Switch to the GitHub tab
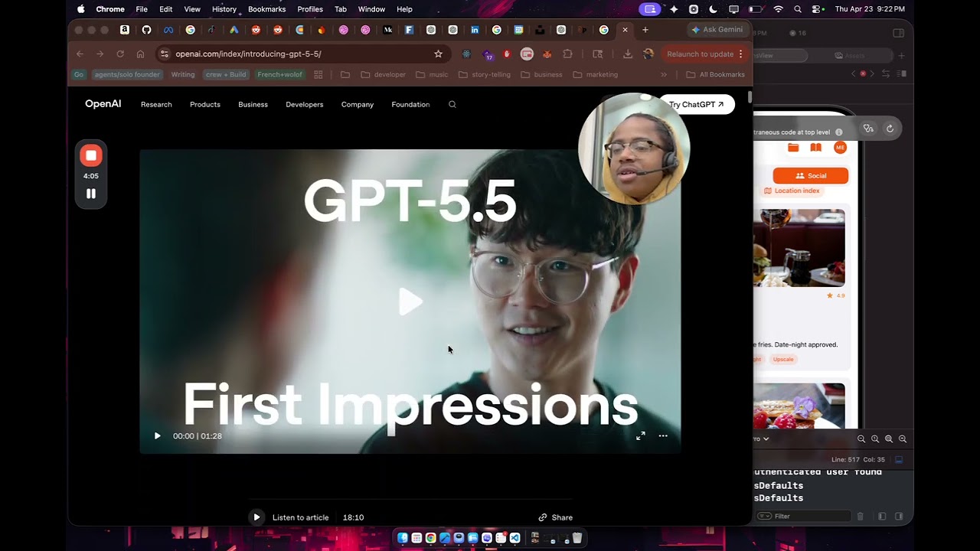The width and height of the screenshot is (980, 551). [147, 30]
